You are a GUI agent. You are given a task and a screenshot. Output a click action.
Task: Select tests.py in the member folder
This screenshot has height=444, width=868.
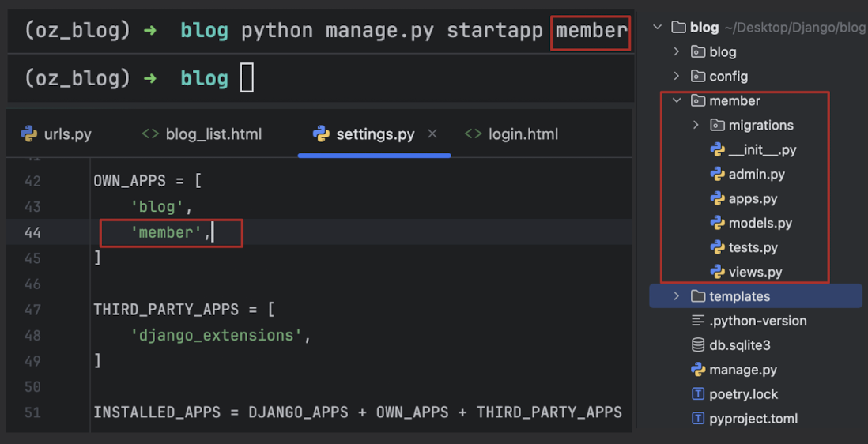coord(753,248)
